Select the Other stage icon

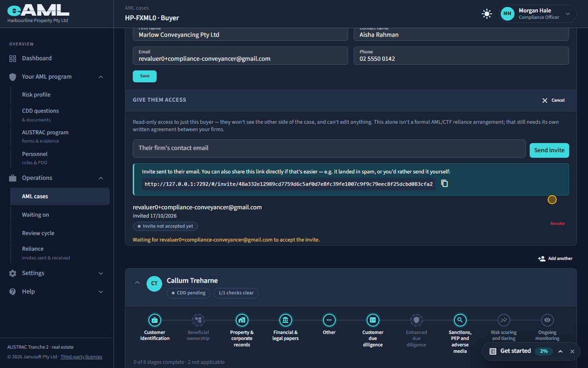point(329,320)
